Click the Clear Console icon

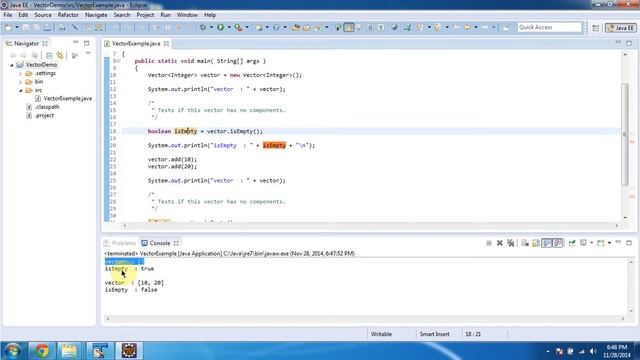point(525,243)
